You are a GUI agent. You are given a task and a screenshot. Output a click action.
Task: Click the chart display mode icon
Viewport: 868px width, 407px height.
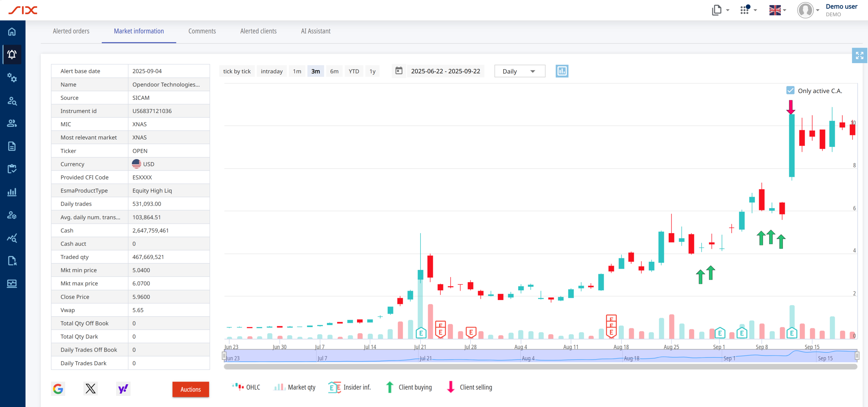[562, 71]
